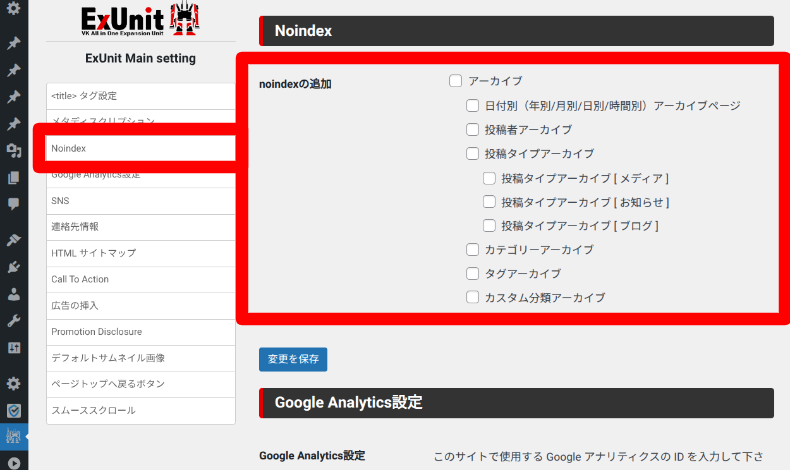
Task: Open the Appearance paintbrush icon
Action: point(14,240)
